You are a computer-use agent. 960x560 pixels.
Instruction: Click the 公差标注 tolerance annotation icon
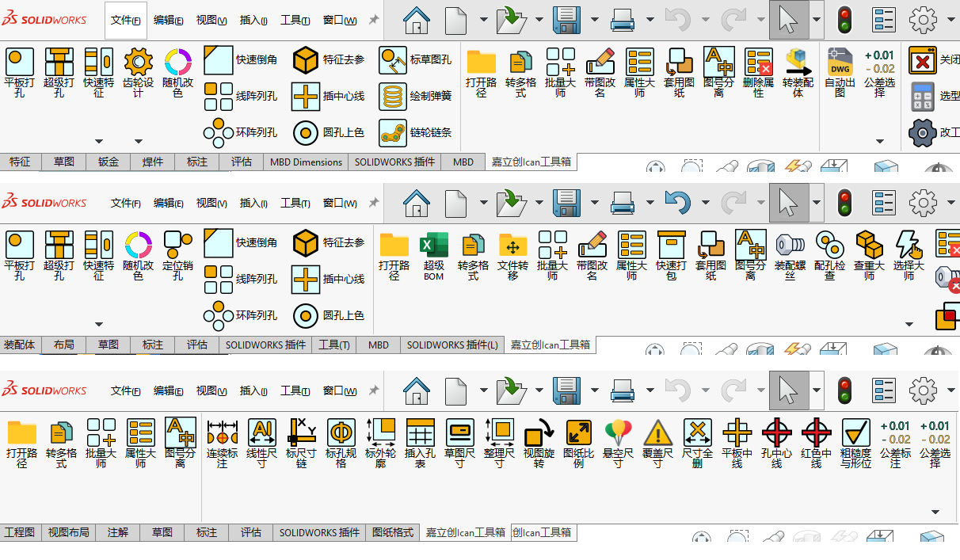(895, 444)
